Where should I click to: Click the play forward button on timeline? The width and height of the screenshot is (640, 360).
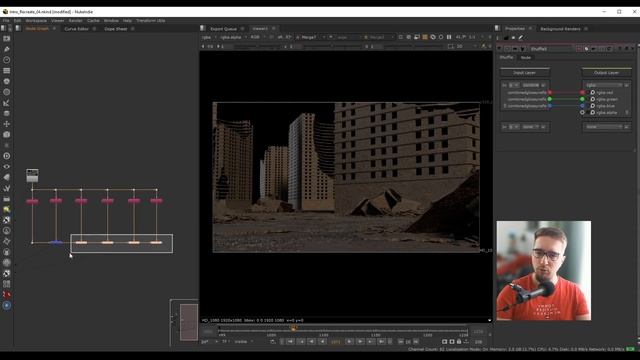(x=349, y=341)
